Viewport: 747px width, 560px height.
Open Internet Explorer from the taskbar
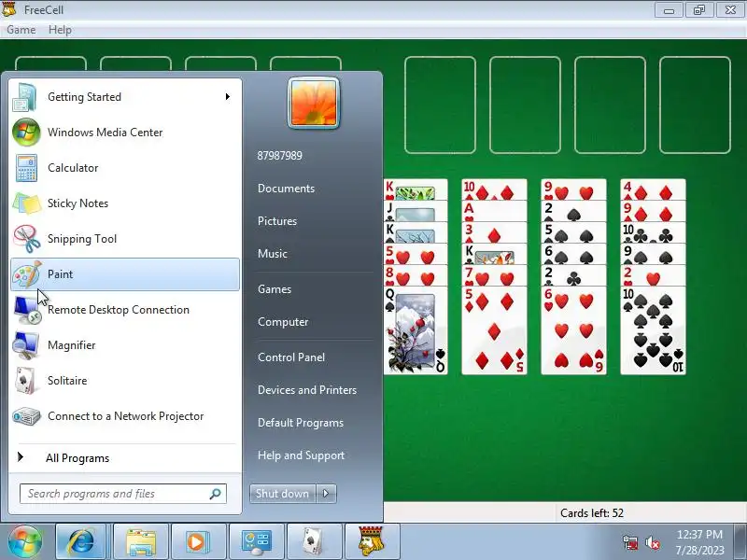coord(81,542)
